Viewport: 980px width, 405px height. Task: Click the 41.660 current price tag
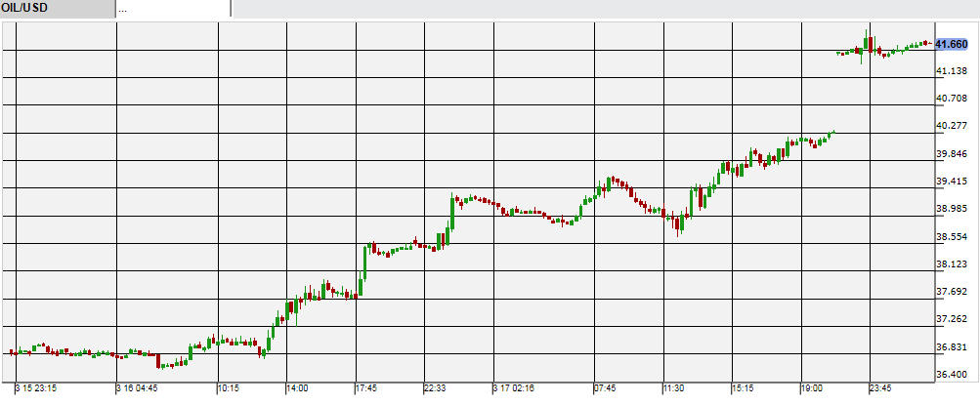click(951, 44)
